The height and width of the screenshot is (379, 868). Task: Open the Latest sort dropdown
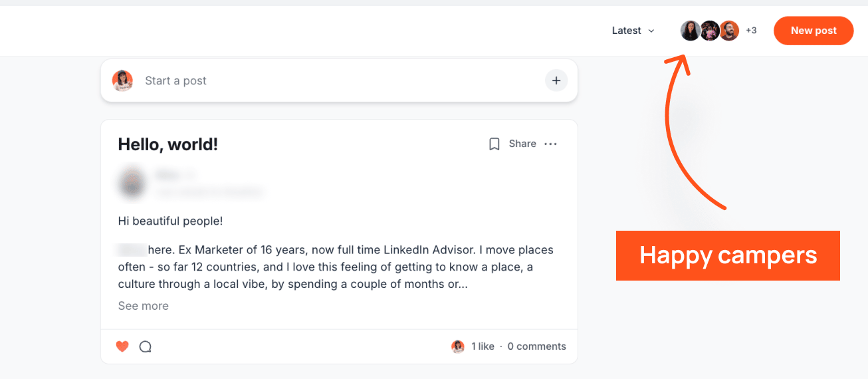(633, 31)
